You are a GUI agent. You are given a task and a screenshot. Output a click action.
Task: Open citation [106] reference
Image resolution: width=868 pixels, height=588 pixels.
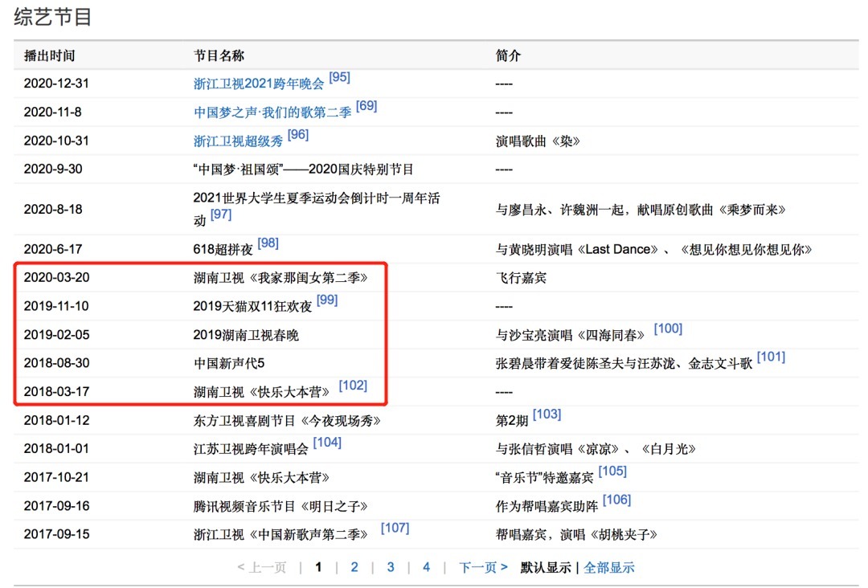tap(616, 500)
